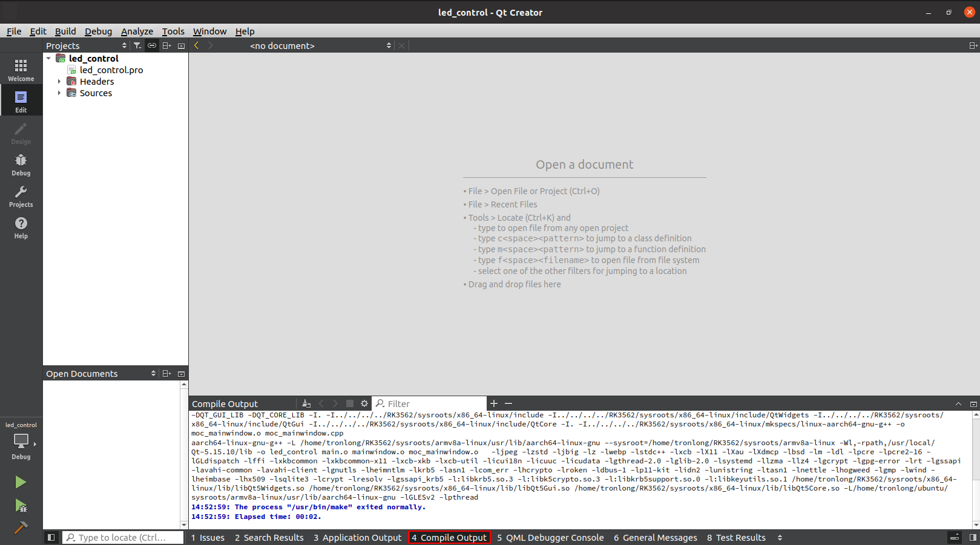Split the editor area
Screen dimensions: 980x545
973,45
